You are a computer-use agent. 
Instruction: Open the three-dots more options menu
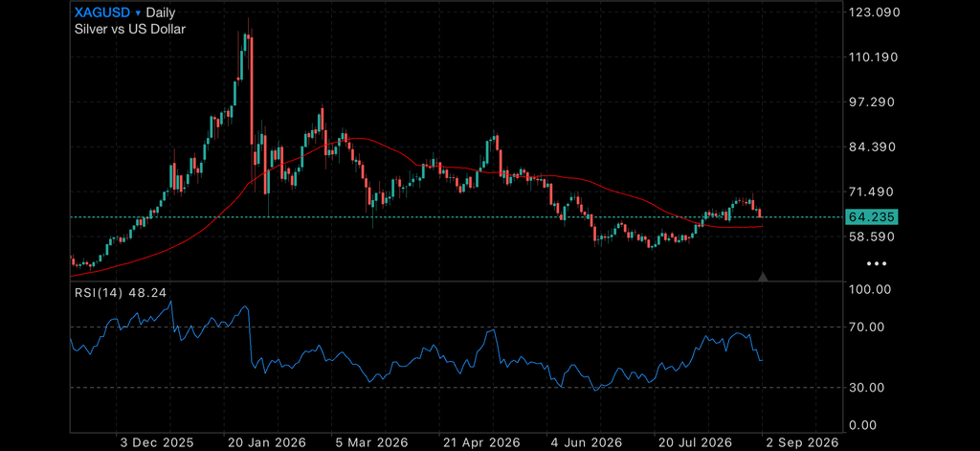877,264
